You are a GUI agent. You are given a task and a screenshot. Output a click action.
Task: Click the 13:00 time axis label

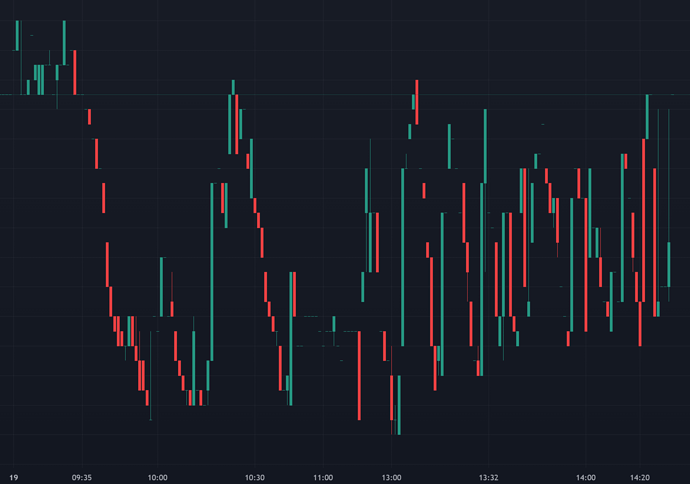tap(391, 477)
